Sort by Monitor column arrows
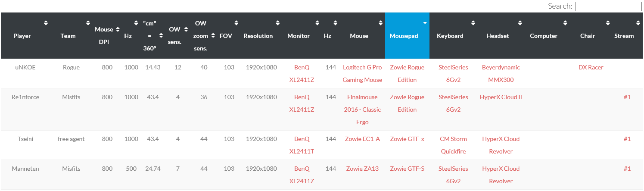 317,23
